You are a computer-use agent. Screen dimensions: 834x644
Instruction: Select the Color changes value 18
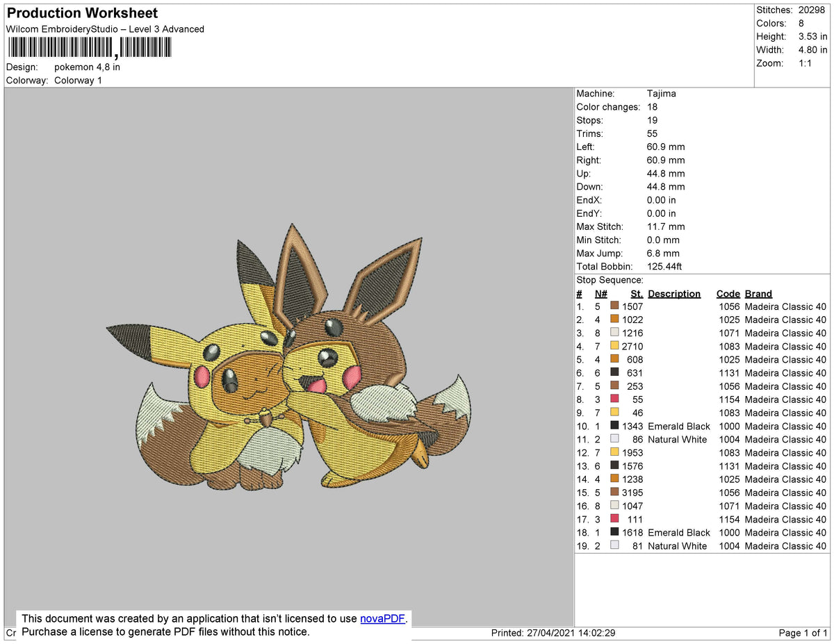[652, 107]
